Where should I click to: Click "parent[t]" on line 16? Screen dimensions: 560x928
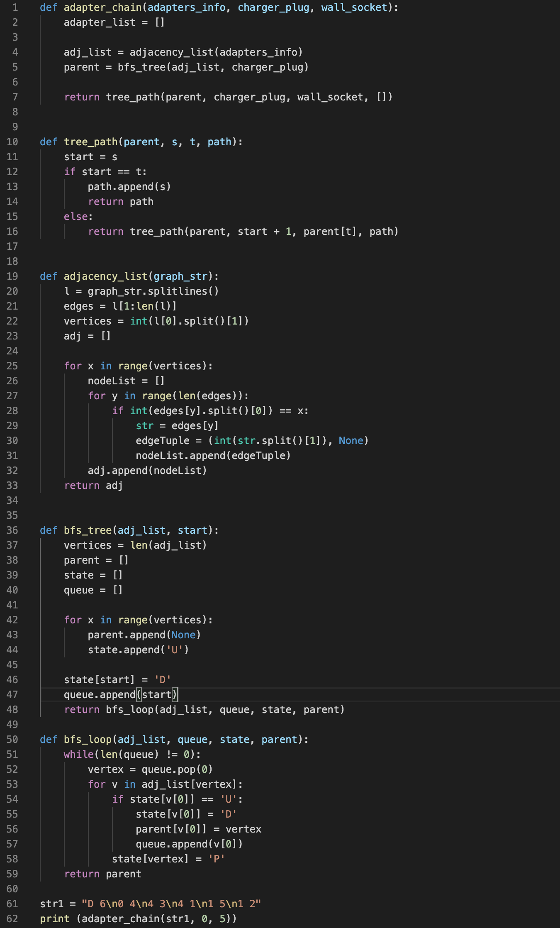pos(330,232)
